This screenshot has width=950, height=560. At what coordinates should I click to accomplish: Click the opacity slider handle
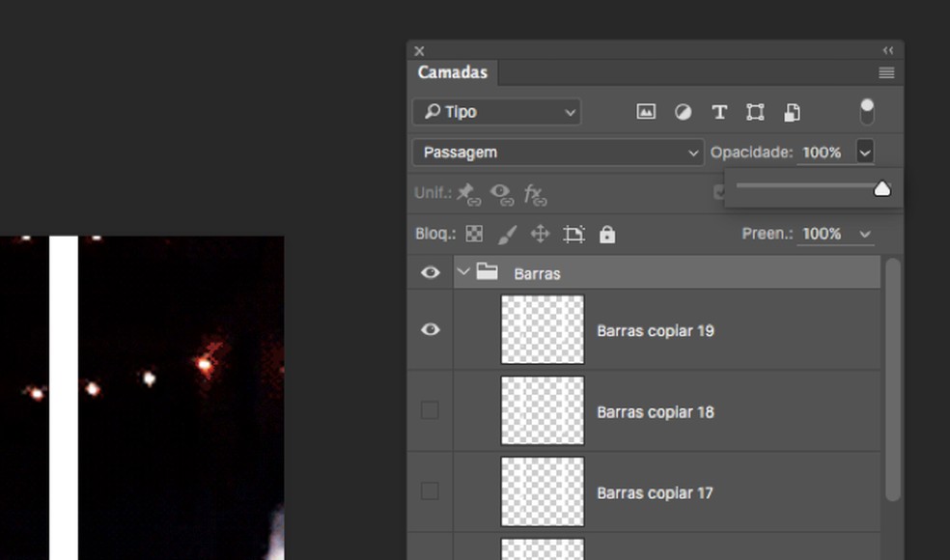[882, 189]
